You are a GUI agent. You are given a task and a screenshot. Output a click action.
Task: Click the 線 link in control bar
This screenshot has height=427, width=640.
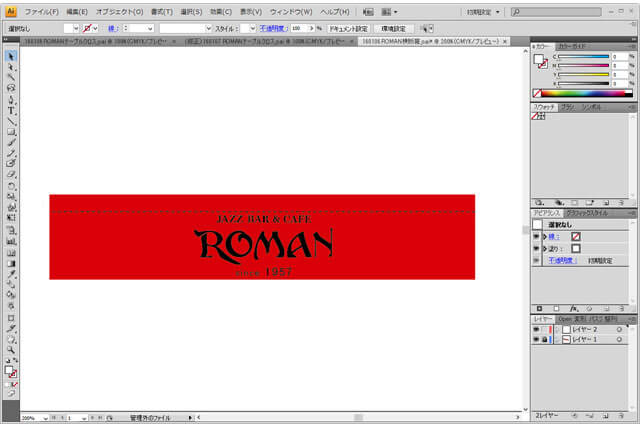[x=113, y=29]
